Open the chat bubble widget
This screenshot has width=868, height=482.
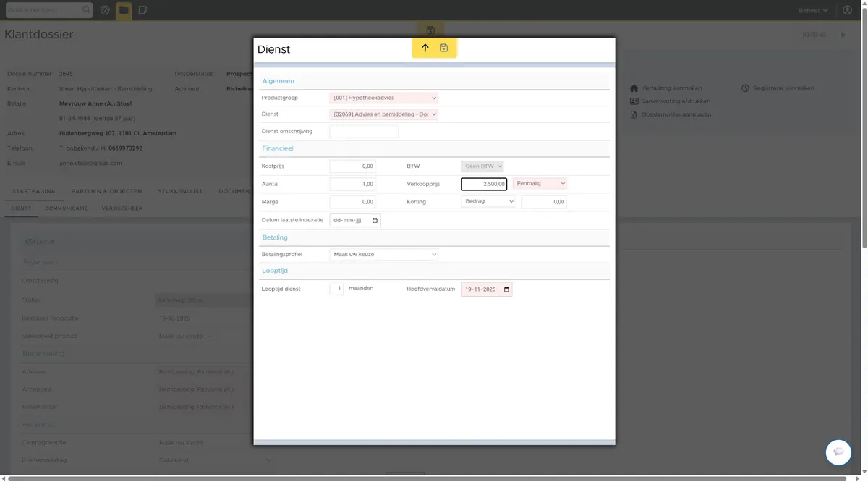(x=838, y=452)
